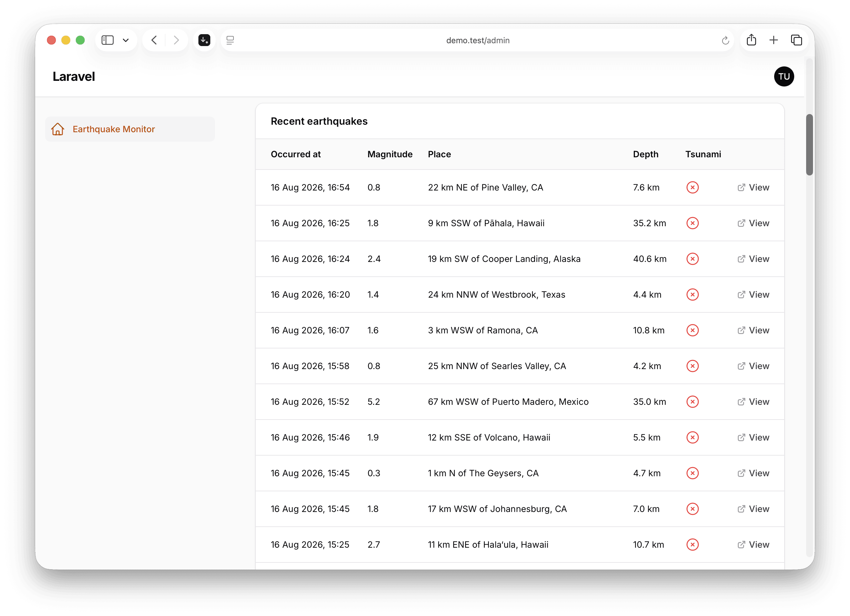
Task: View the Pāhala, Hawaii earthquake
Action: tap(753, 223)
